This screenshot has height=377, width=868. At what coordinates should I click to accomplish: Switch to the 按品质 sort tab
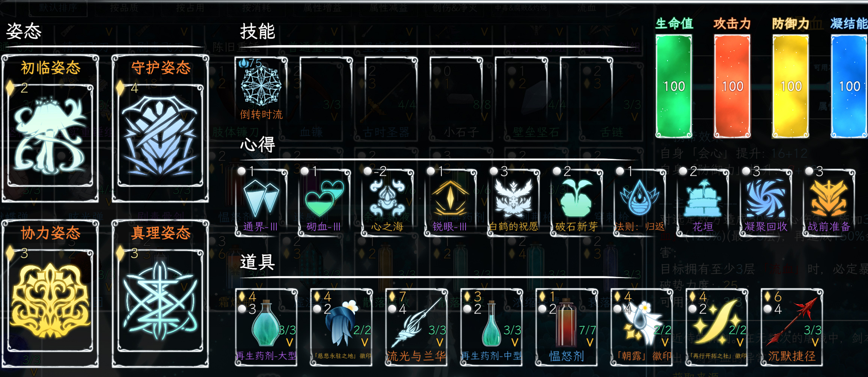124,8
